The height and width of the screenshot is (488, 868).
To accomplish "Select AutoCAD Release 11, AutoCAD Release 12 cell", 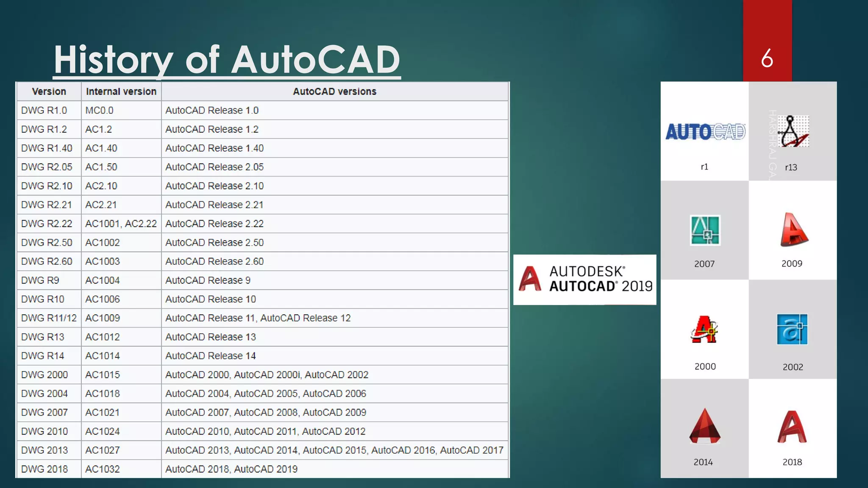I will [335, 318].
